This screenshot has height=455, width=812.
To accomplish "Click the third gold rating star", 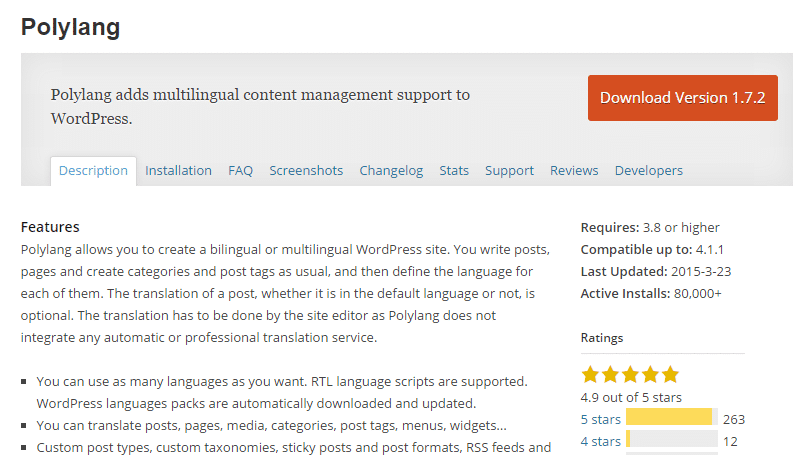I will (630, 375).
